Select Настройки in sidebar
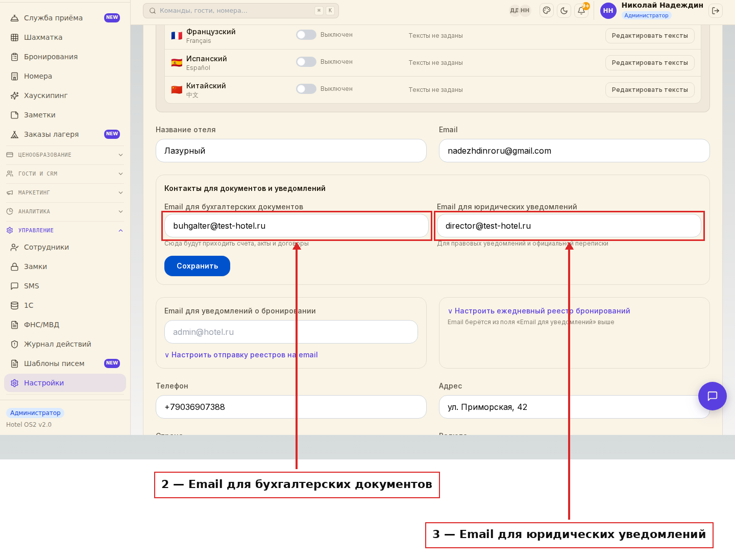Image resolution: width=735 pixels, height=560 pixels. [65, 383]
